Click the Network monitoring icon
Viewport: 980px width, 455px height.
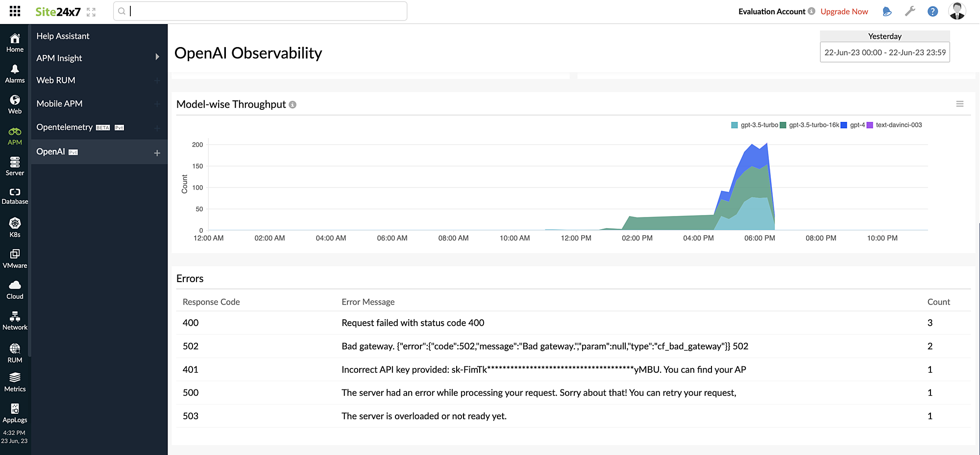click(14, 319)
